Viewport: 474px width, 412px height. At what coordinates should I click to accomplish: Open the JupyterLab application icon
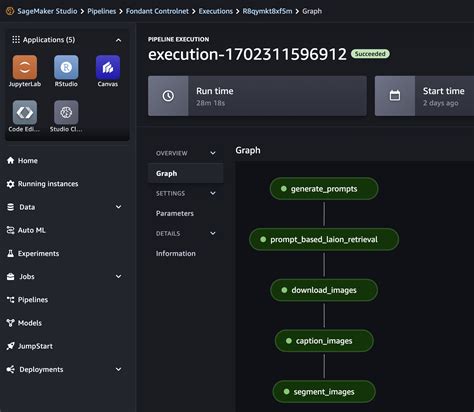pos(25,67)
